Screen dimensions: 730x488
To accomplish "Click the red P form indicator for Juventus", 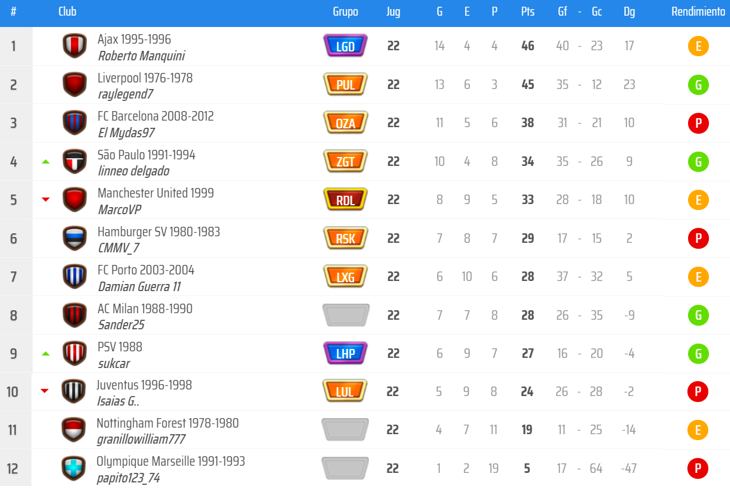I will coord(698,391).
